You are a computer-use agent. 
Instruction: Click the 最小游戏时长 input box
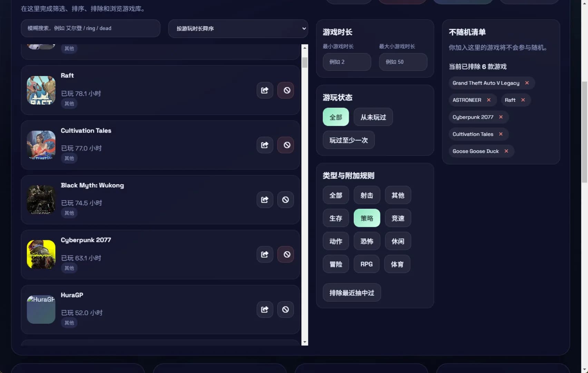point(347,62)
